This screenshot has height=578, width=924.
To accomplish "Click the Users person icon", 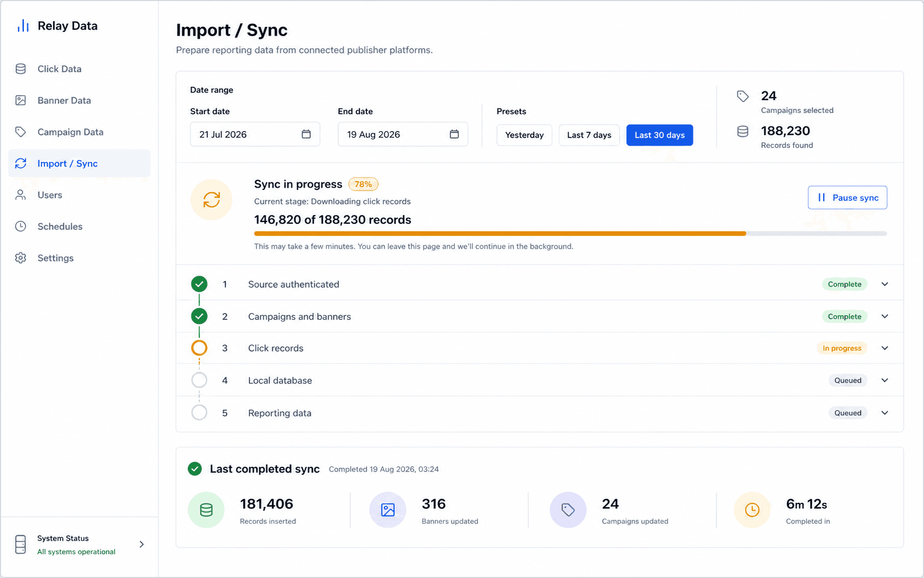I will 20,195.
